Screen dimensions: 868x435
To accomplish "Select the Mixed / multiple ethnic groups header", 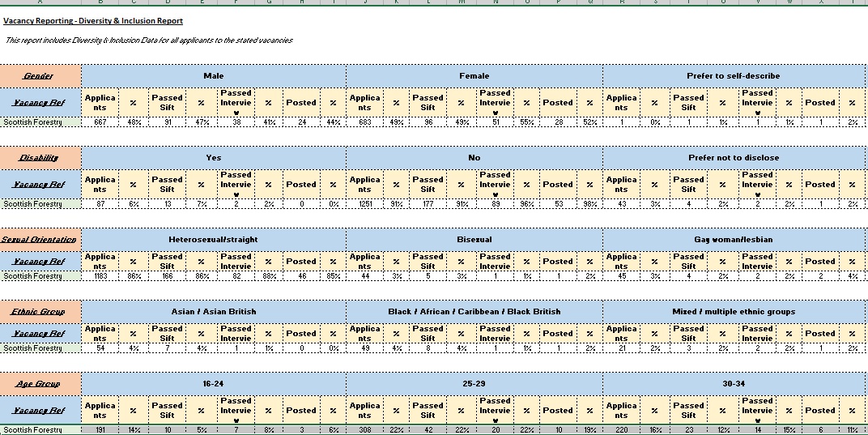I will point(733,312).
